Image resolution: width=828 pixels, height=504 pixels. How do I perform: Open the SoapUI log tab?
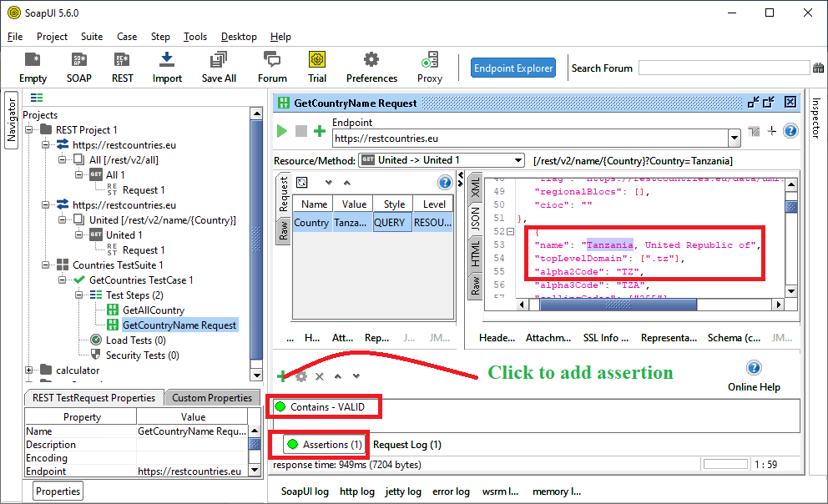coord(305,491)
